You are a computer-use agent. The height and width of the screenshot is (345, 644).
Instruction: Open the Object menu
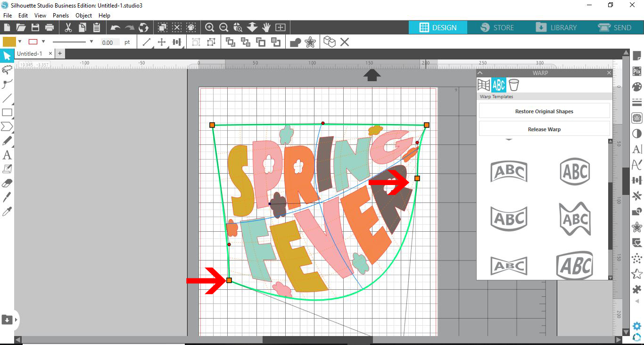coord(84,16)
